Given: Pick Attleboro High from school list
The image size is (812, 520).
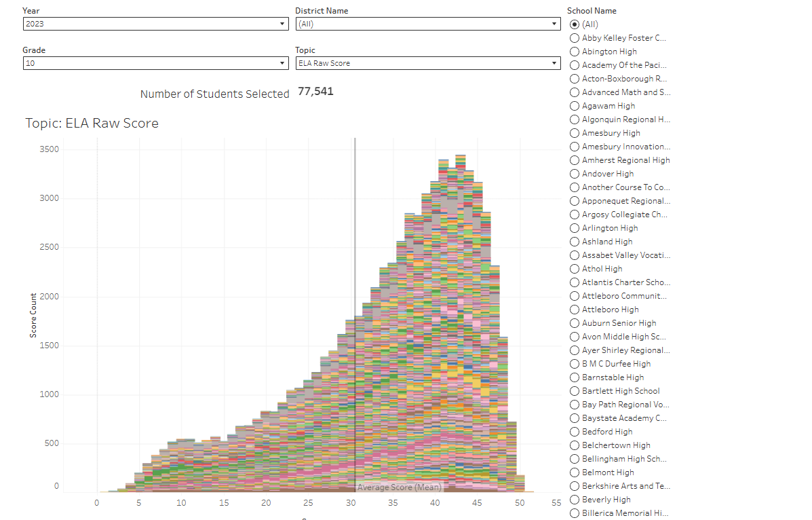Looking at the screenshot, I should (x=575, y=310).
